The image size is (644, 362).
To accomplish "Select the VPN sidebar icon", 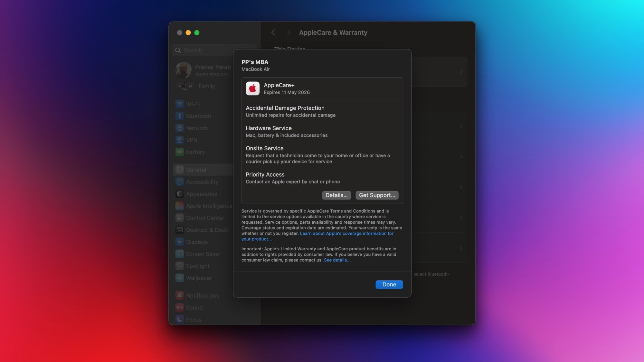I will click(x=179, y=140).
